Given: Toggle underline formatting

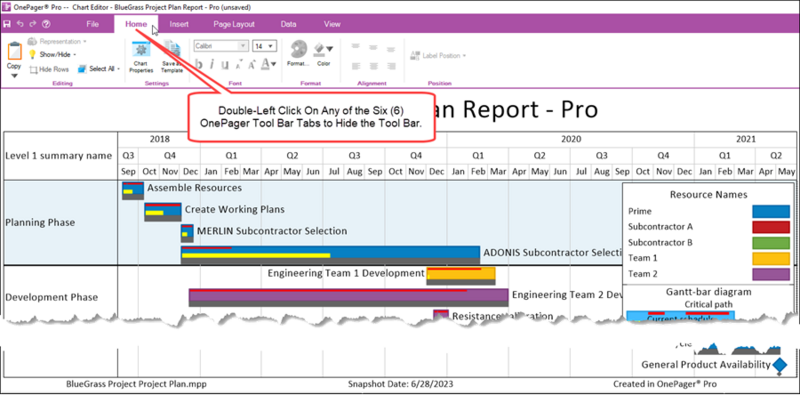Looking at the screenshot, I should pos(225,64).
